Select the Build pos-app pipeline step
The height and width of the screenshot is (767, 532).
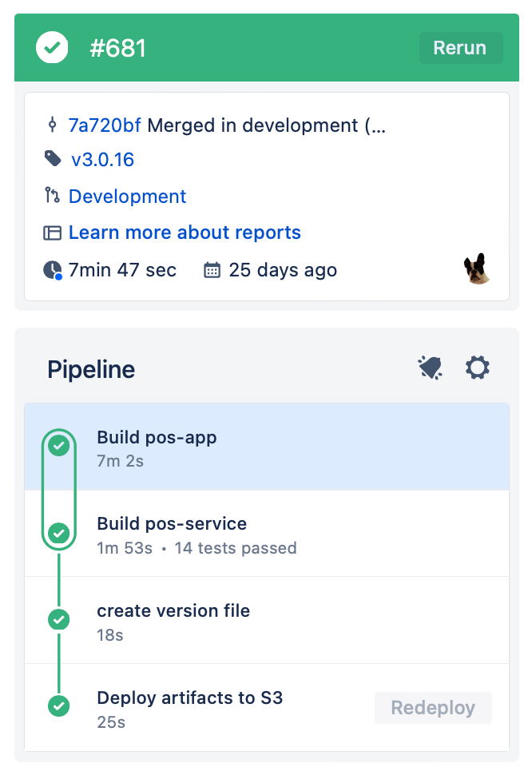tap(157, 438)
